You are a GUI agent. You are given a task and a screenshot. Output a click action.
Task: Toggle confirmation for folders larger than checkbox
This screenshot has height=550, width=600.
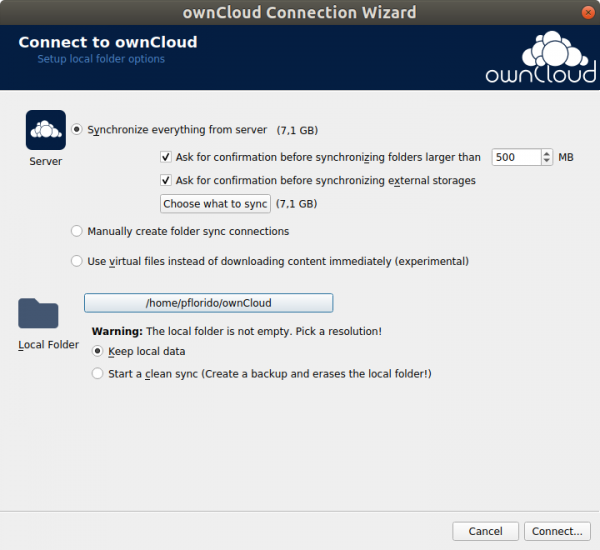[x=165, y=157]
